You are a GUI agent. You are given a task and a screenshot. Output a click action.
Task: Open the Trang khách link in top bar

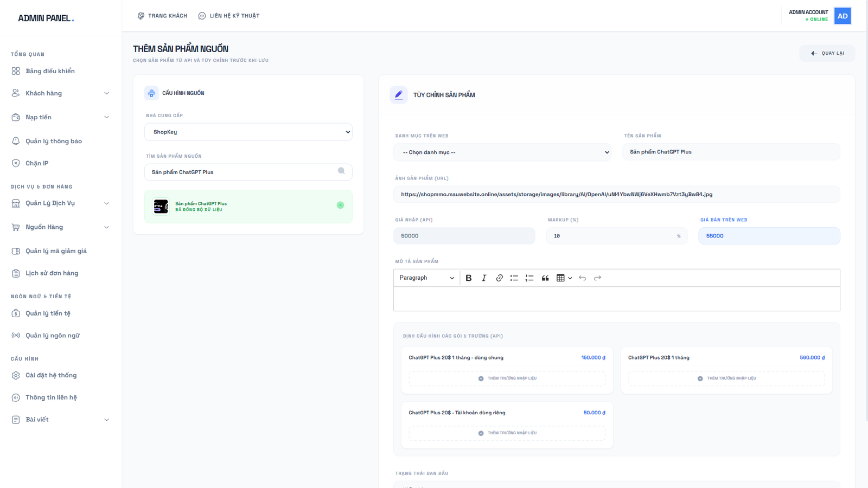tap(162, 16)
